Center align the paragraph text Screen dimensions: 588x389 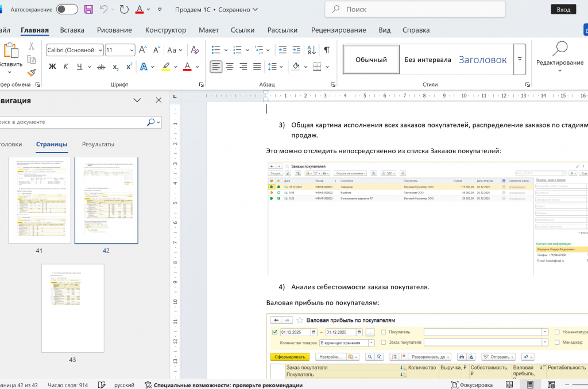pos(230,67)
